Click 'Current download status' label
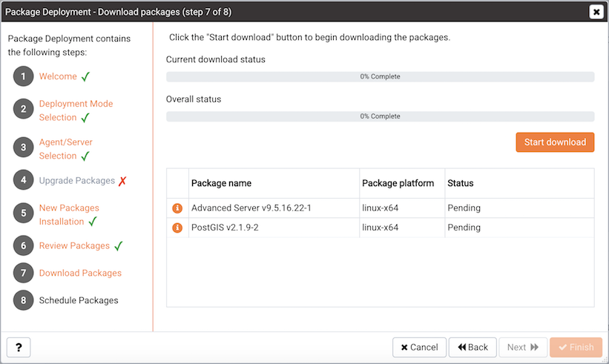609x364 pixels. [216, 59]
